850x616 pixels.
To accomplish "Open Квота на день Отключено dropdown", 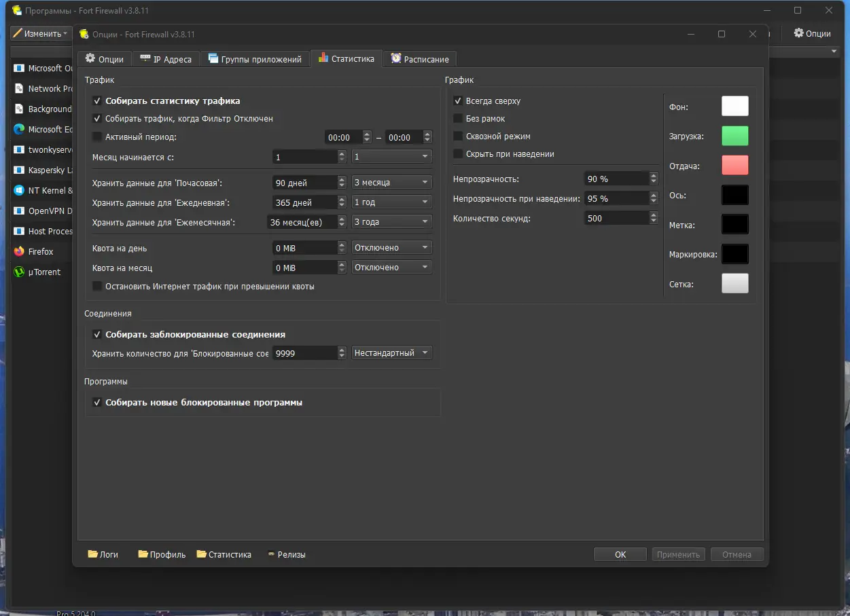I will pyautogui.click(x=392, y=248).
